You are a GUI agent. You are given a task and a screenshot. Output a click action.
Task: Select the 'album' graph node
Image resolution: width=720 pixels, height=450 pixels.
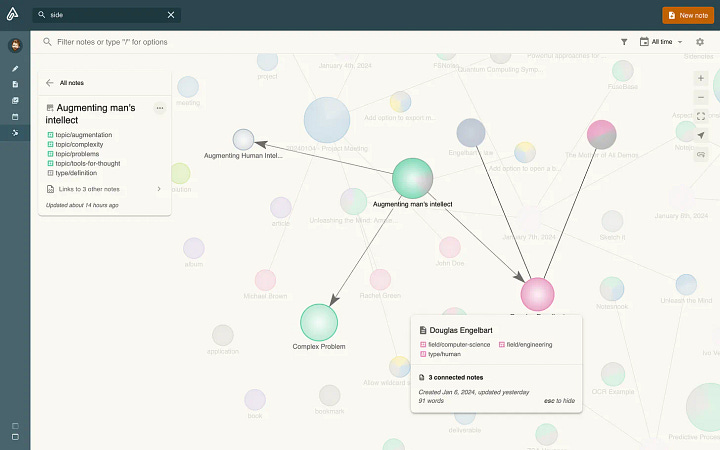(x=194, y=248)
